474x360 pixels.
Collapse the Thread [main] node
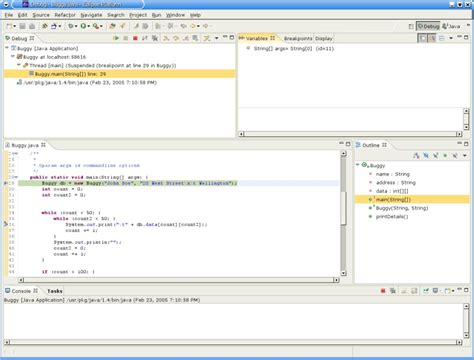[19, 65]
